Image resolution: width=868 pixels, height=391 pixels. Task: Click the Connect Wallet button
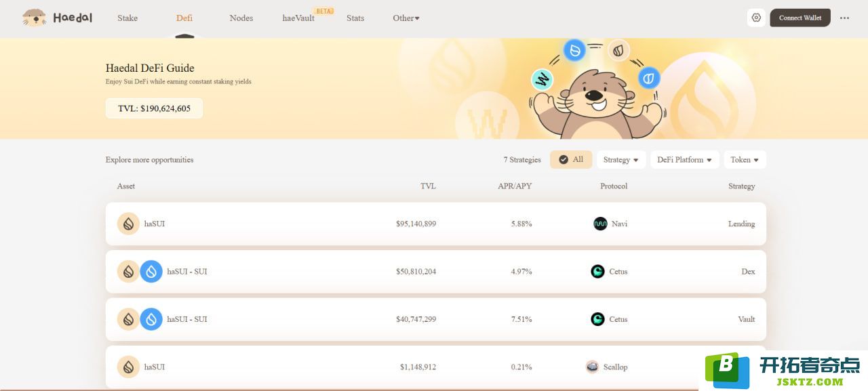(800, 18)
